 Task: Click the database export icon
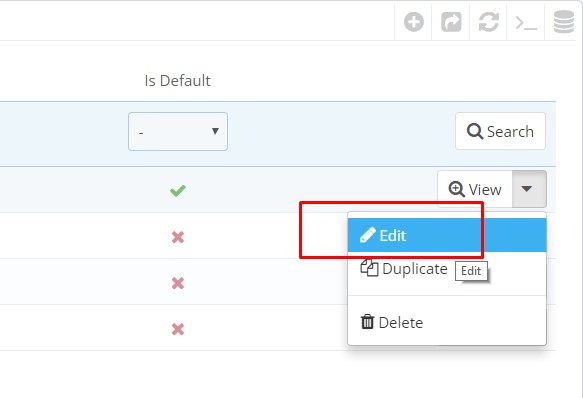tap(564, 22)
